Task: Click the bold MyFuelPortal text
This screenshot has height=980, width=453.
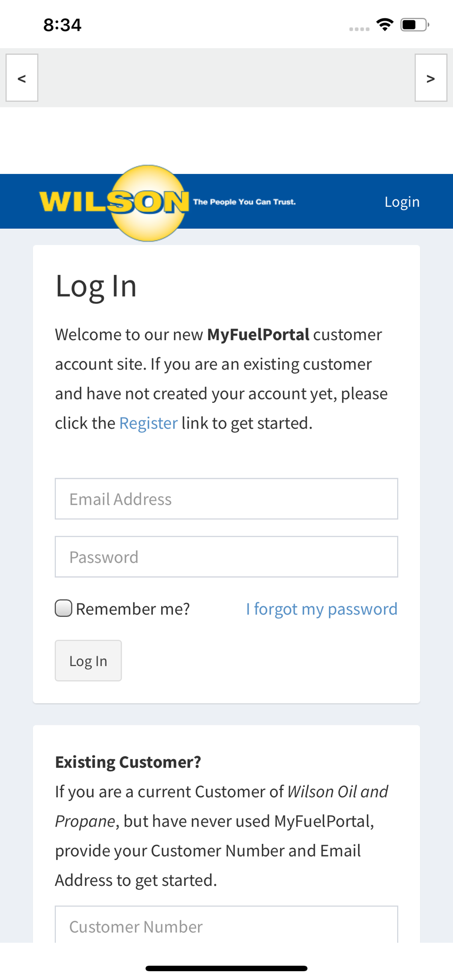Action: click(258, 335)
